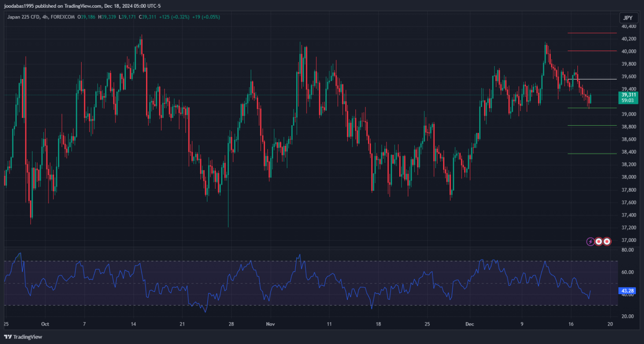Click the +19 (+0.05%) value
The image size is (644, 344).
[x=206, y=17]
